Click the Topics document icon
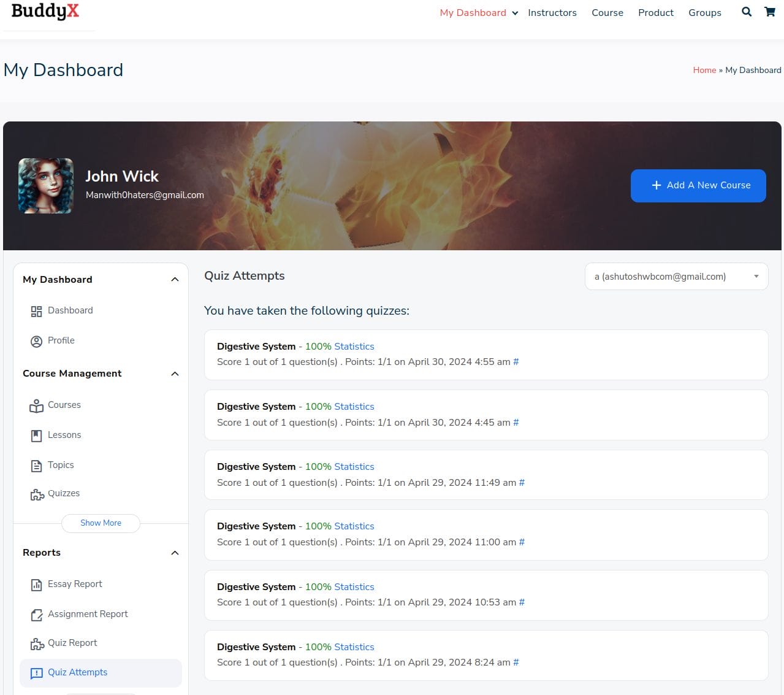Screen dimensions: 784x695 coord(36,466)
